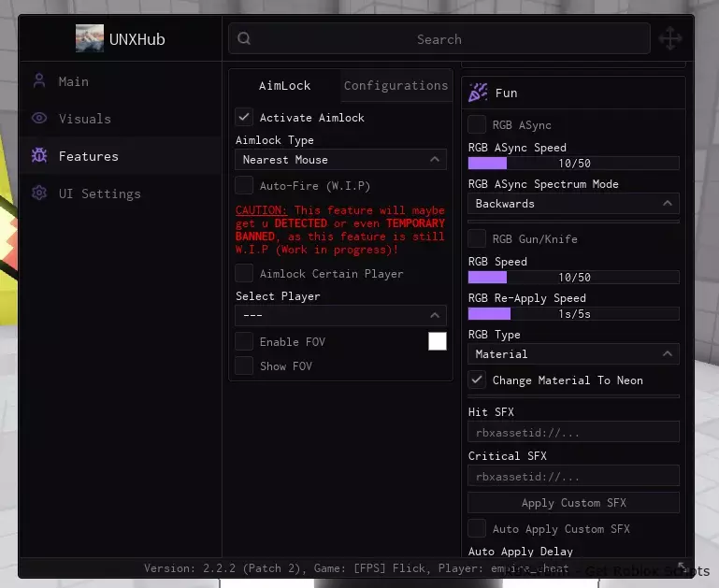This screenshot has height=588, width=719.
Task: Enable Aimlock Certain Player checkbox
Action: click(244, 273)
